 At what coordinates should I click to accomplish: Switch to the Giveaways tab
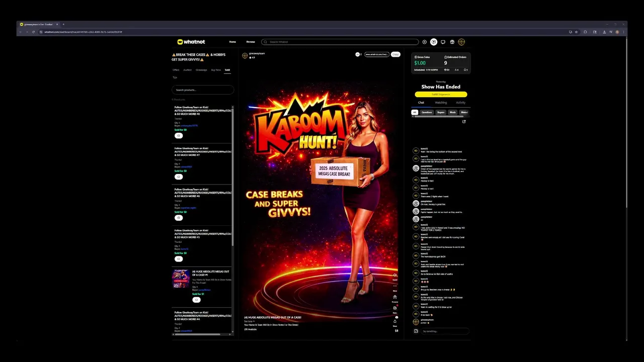(201, 70)
